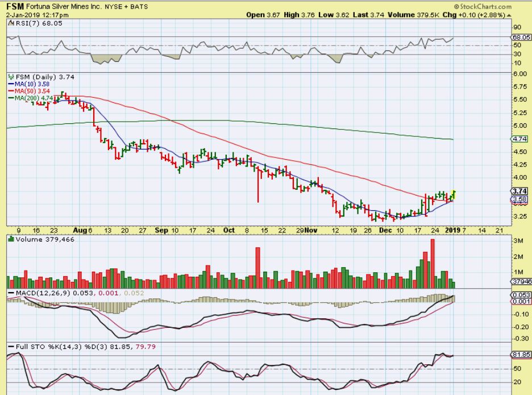Image resolution: width=532 pixels, height=395 pixels.
Task: Click the '2019' year label on the date axis
Action: 452,230
